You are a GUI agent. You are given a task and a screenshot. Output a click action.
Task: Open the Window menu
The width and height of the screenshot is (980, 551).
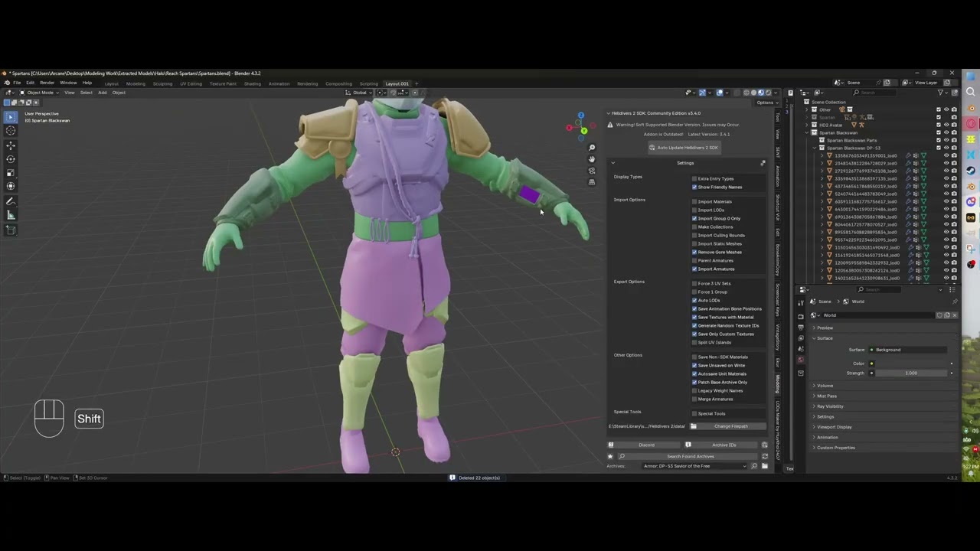pyautogui.click(x=68, y=83)
